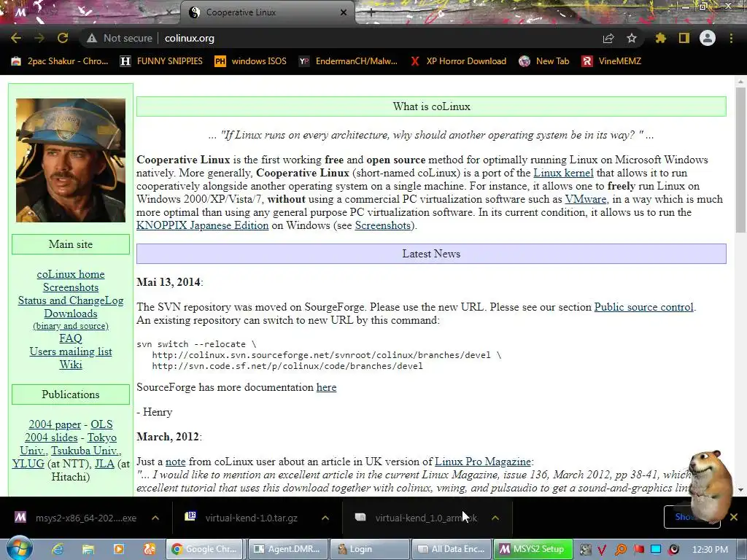Open the windows ISOS bookmark

tap(251, 61)
